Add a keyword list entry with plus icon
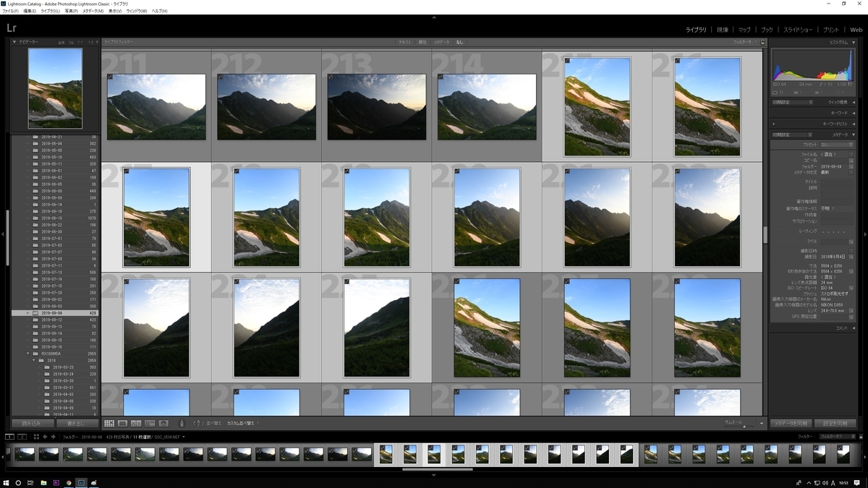868x488 pixels. point(775,124)
